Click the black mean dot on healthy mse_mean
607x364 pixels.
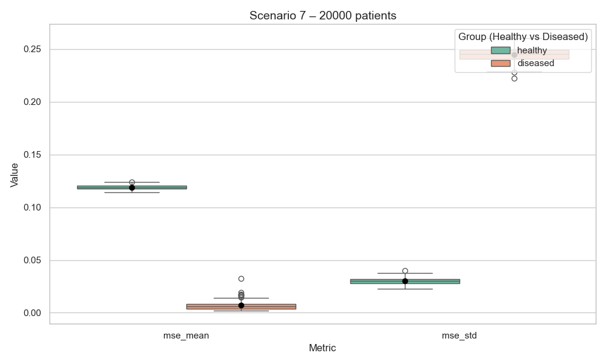[132, 187]
